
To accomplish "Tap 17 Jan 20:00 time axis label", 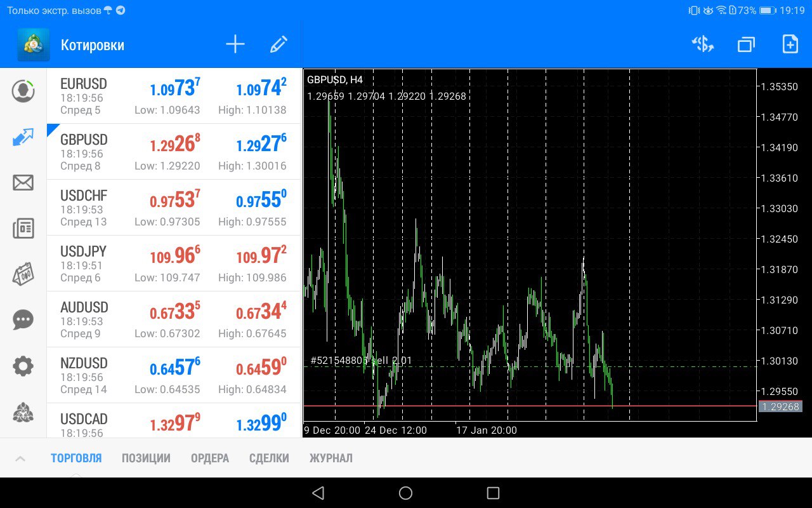I will pos(487,431).
